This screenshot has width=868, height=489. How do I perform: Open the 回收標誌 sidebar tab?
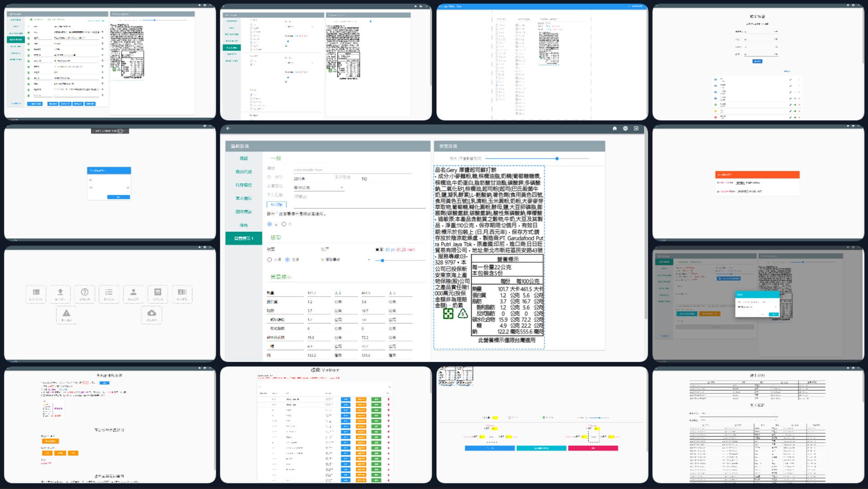[x=244, y=212]
